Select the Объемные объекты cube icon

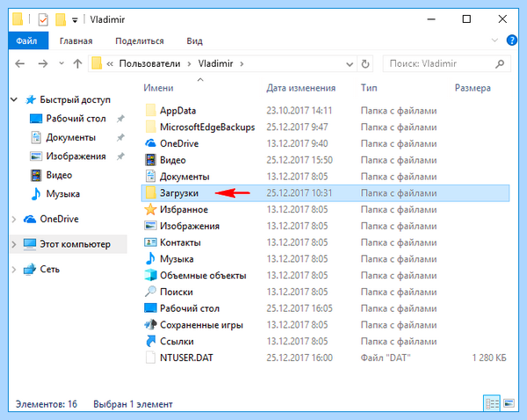150,275
